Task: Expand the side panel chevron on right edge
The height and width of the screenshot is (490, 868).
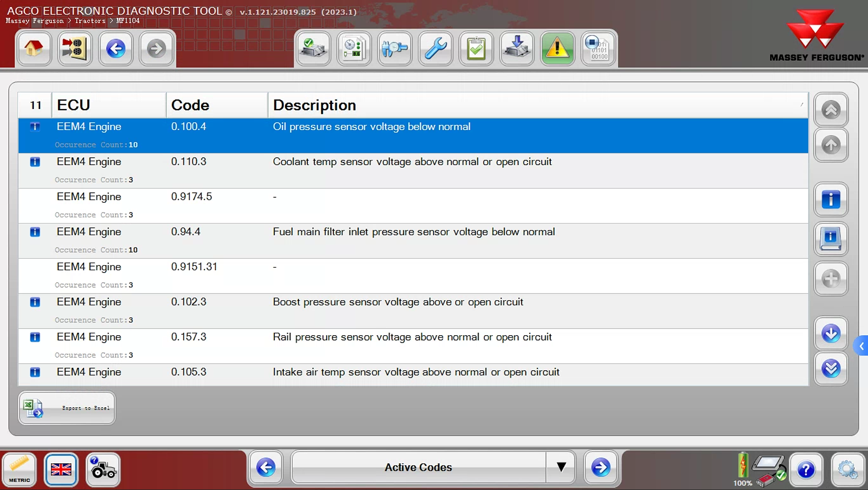Action: 861,347
